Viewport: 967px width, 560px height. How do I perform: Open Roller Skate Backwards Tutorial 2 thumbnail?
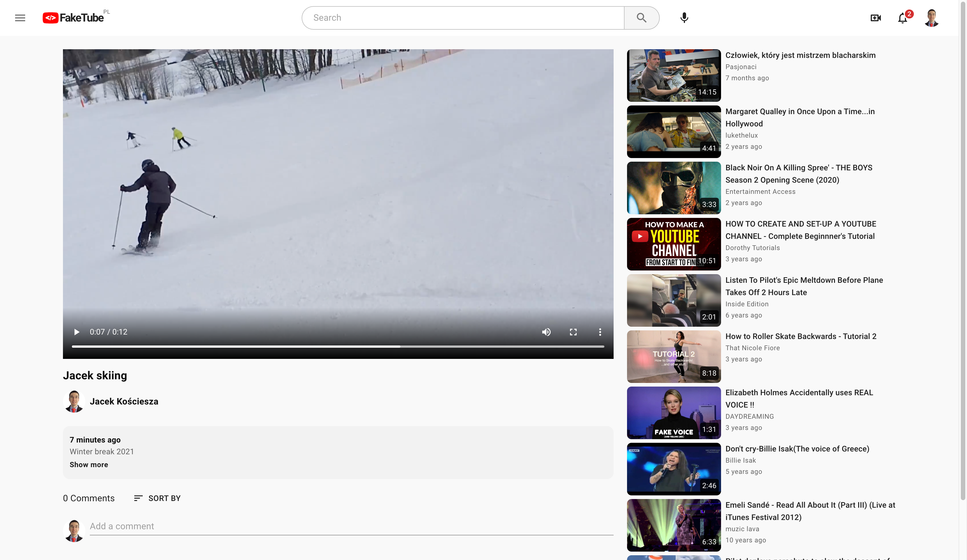tap(674, 357)
